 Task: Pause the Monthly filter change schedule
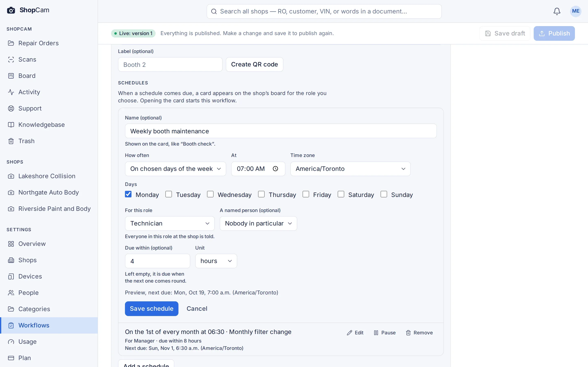385,333
